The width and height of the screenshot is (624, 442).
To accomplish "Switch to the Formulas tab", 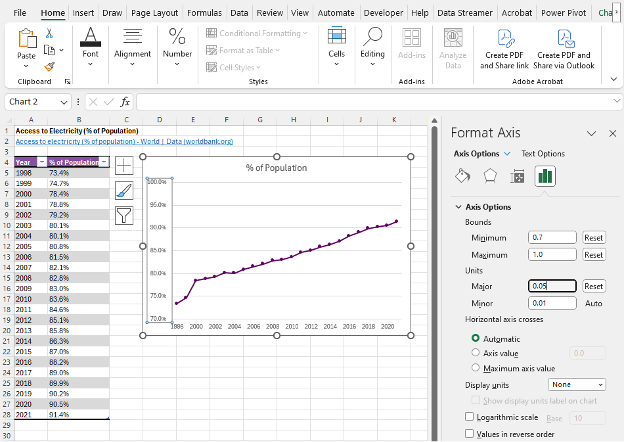I will 204,13.
